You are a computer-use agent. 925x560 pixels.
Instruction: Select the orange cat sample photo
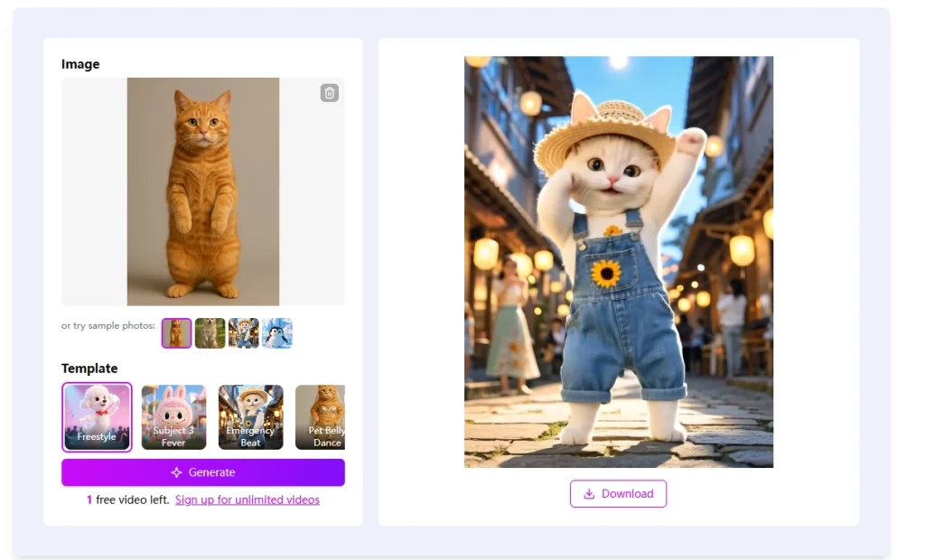pyautogui.click(x=176, y=333)
